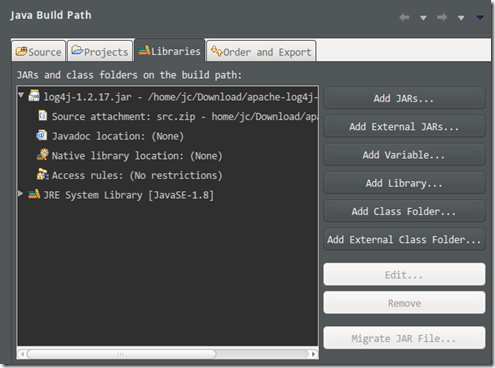Open the Order and Export tab
Viewport: 495px width, 368px height.
tap(261, 51)
